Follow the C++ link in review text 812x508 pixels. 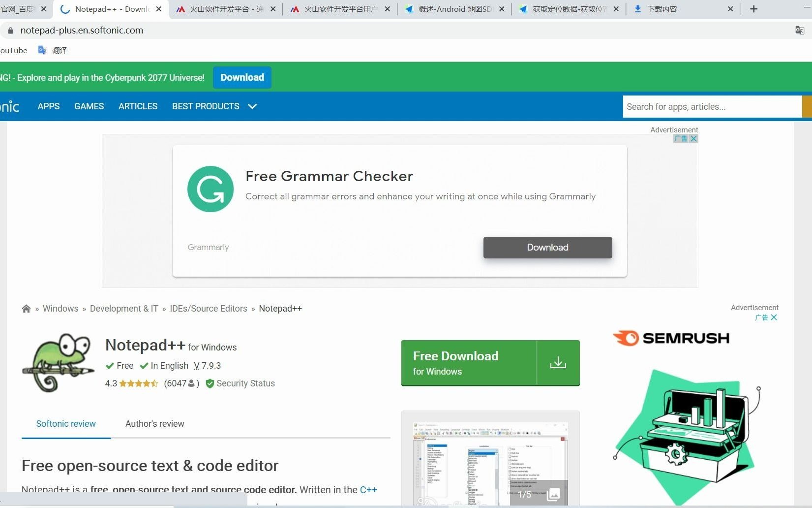pos(368,490)
